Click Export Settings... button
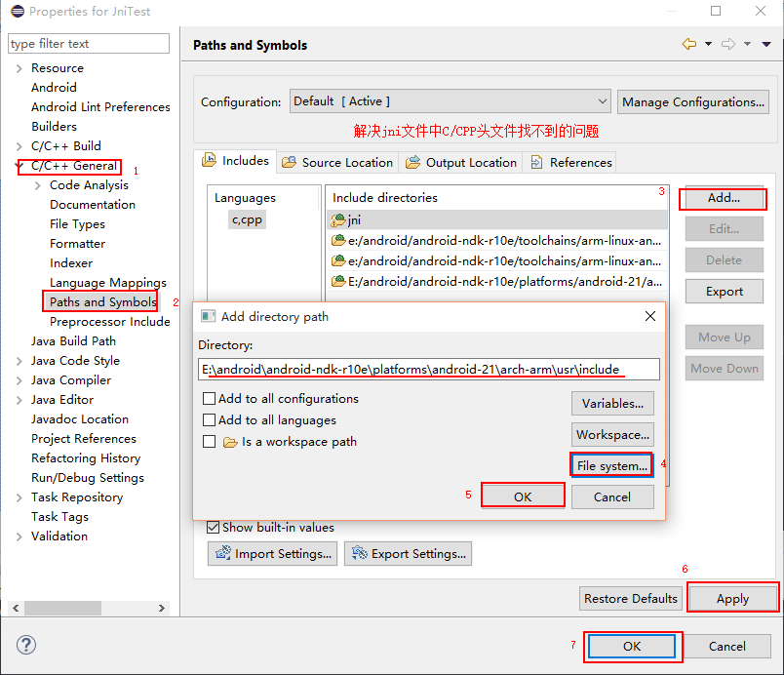 [x=408, y=553]
